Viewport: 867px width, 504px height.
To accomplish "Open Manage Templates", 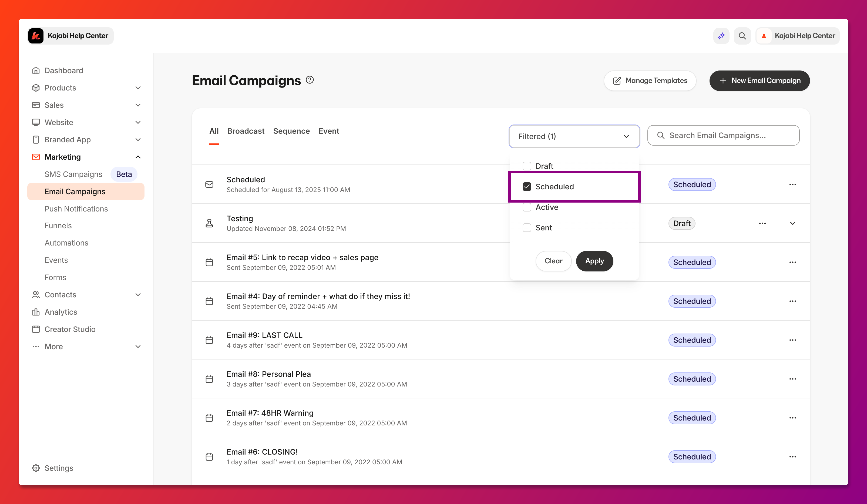I will pyautogui.click(x=650, y=80).
